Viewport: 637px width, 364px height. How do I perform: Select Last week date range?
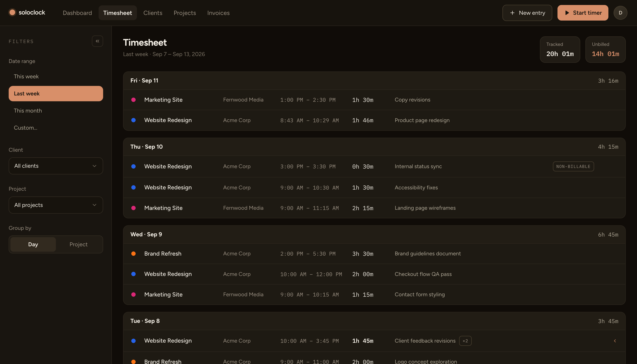[56, 93]
